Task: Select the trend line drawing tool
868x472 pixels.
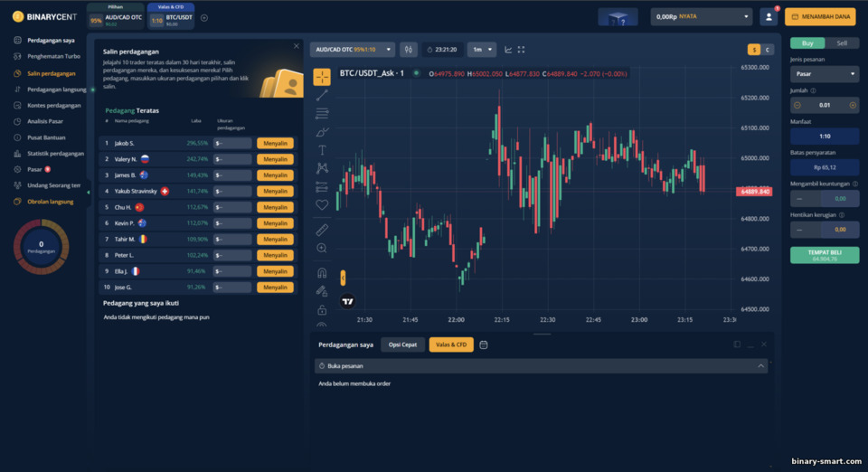Action: 322,95
